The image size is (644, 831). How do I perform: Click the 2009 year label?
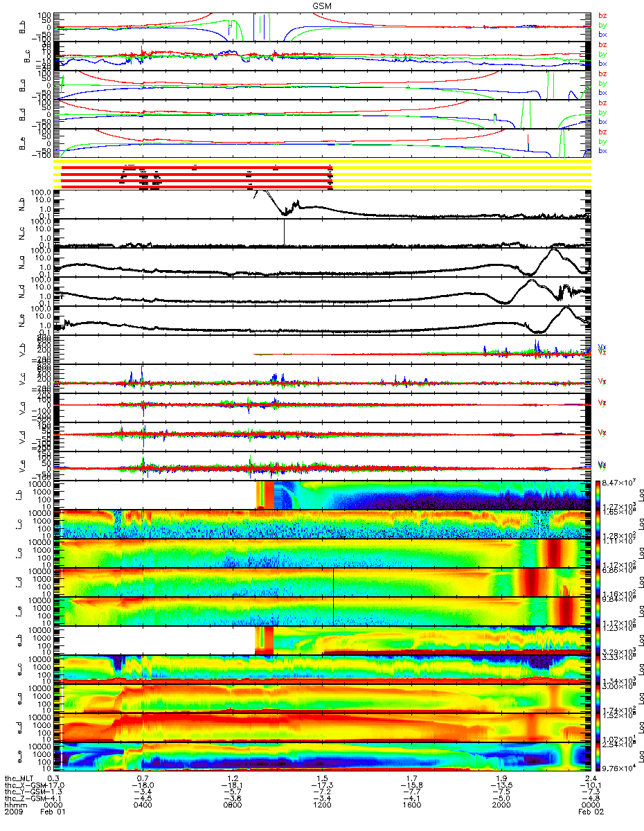tap(14, 810)
